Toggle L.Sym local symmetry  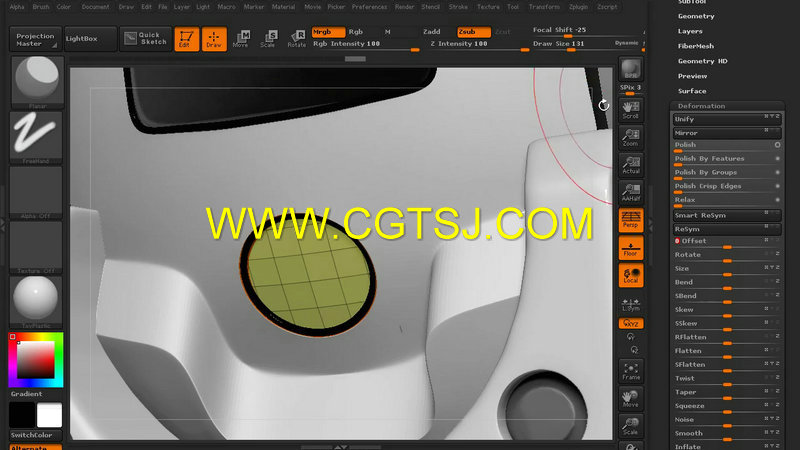[631, 305]
